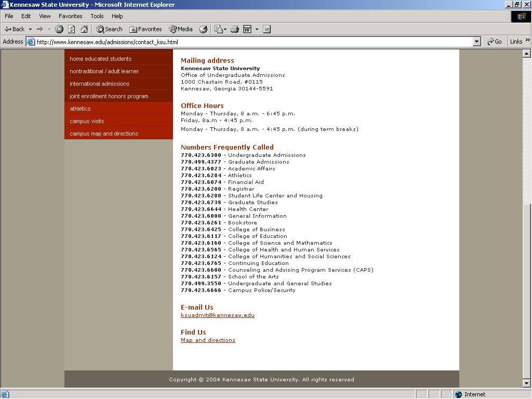Click the IE icon in the title bar
This screenshot has height=399, width=532.
5,4
